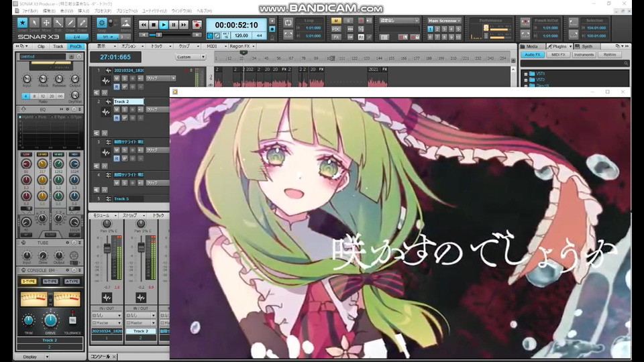The height and width of the screenshot is (362, 644).
Task: Click the PDC override button
Action: 336,29
